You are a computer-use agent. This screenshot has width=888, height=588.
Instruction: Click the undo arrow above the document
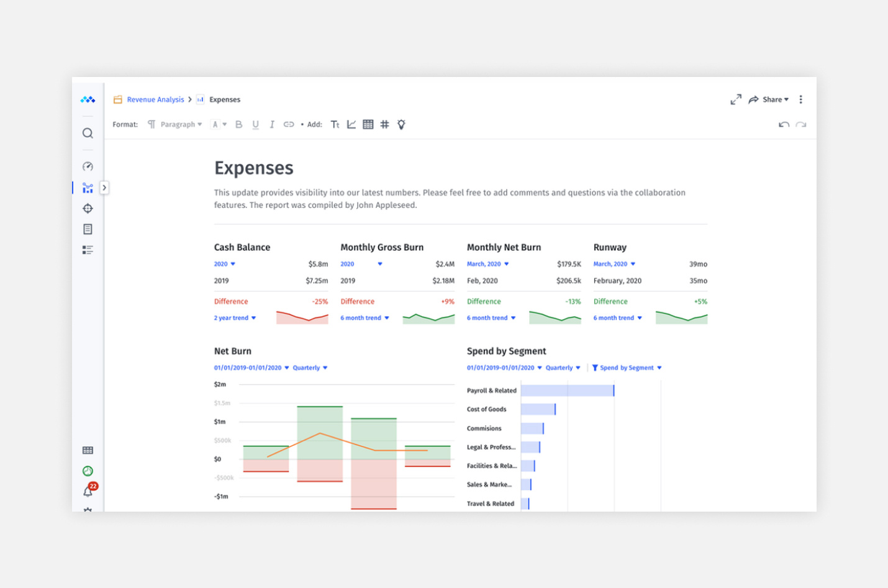[x=784, y=124]
